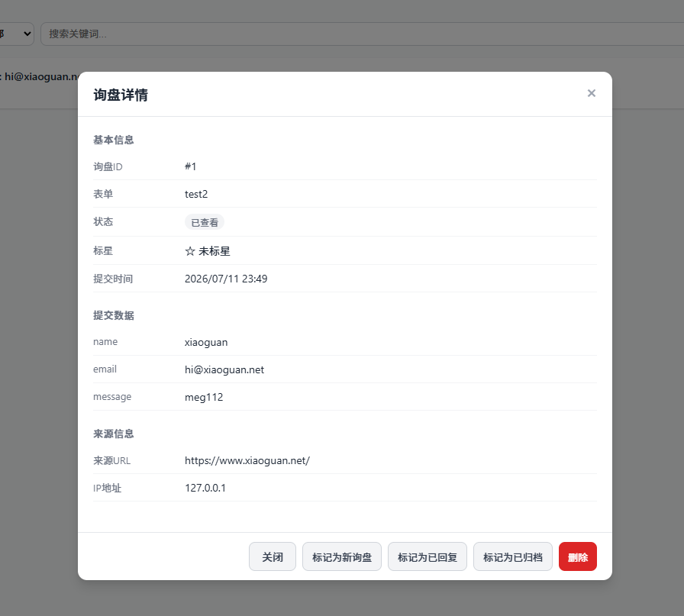Viewport: 684px width, 616px height.
Task: Click the red 删除 button
Action: [578, 556]
